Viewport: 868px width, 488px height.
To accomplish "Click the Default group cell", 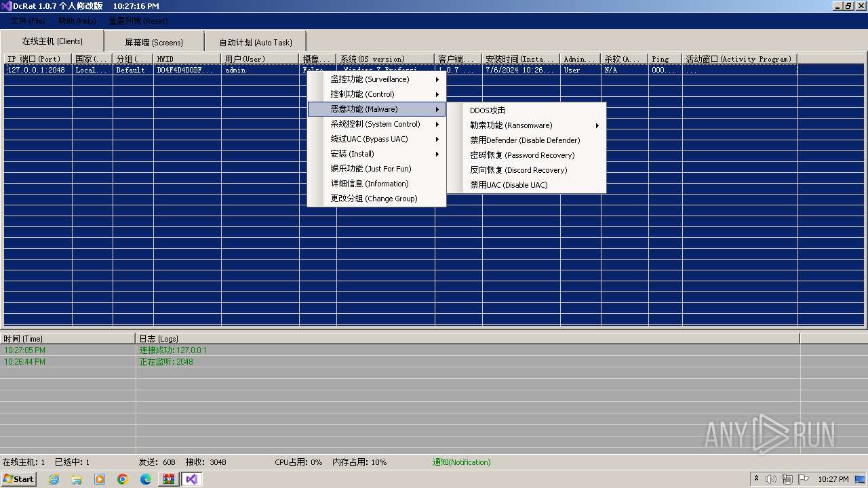I will click(x=133, y=70).
